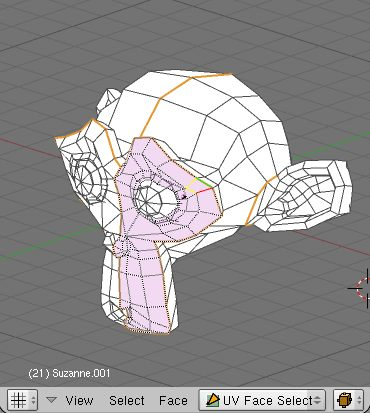Open the Select menu

[127, 400]
